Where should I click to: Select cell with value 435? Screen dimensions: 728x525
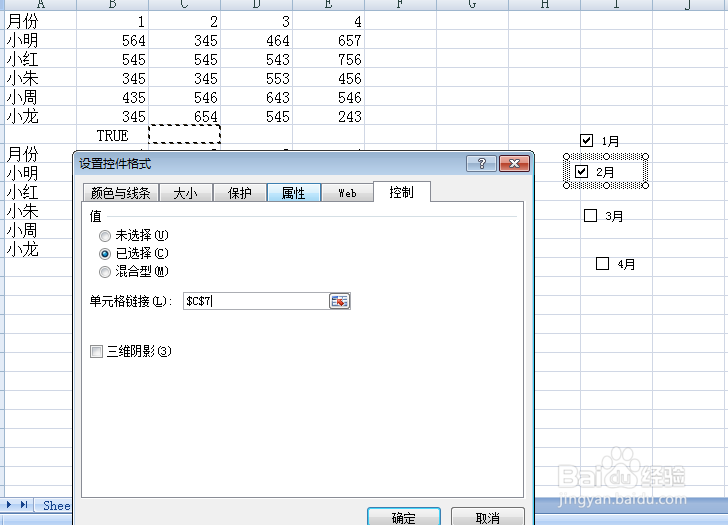(112, 97)
